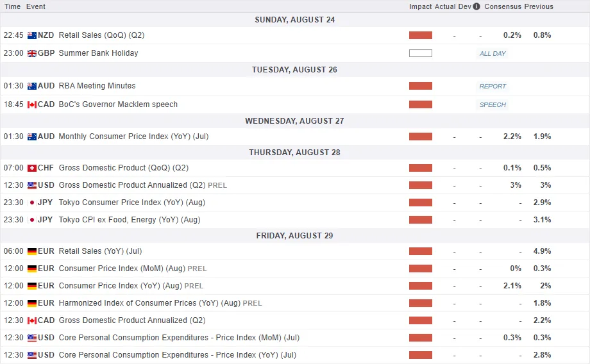Open Monthly Consumer Price Index (YoY) event
This screenshot has height=364, width=590.
(133, 136)
